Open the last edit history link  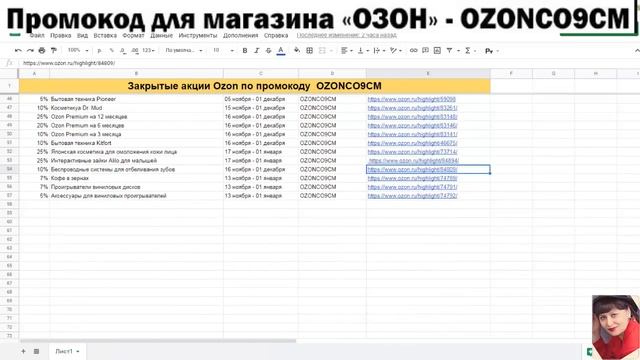pyautogui.click(x=346, y=35)
